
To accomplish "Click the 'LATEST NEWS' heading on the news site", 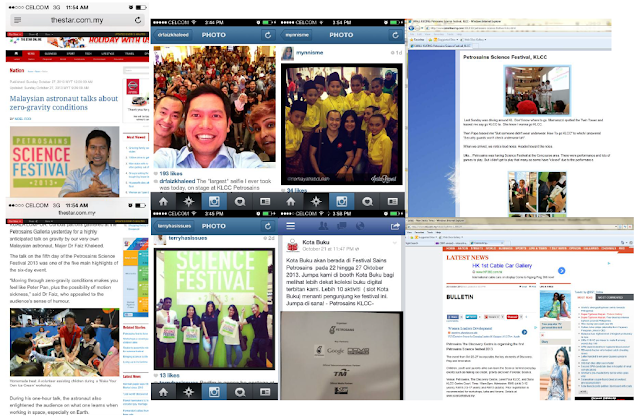I will tap(467, 257).
